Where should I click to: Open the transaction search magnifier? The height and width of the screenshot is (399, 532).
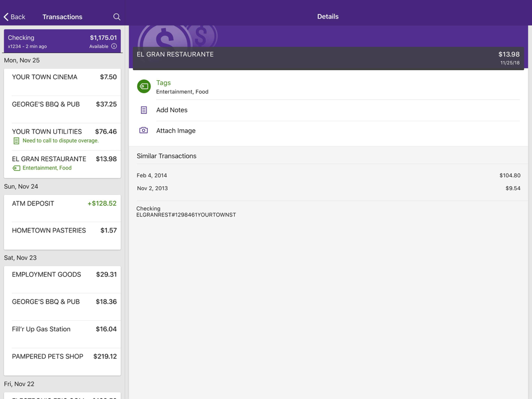pyautogui.click(x=117, y=16)
